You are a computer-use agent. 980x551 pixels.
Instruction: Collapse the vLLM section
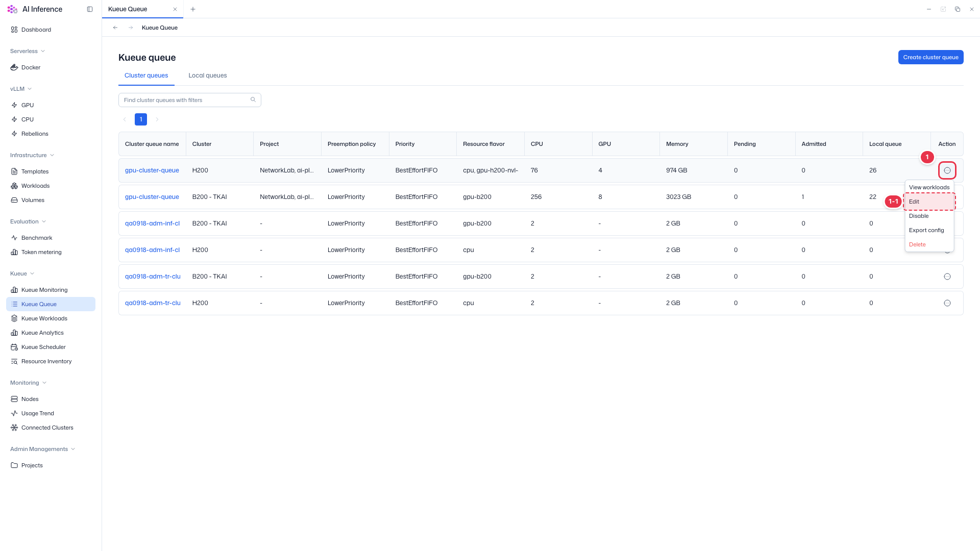(21, 89)
